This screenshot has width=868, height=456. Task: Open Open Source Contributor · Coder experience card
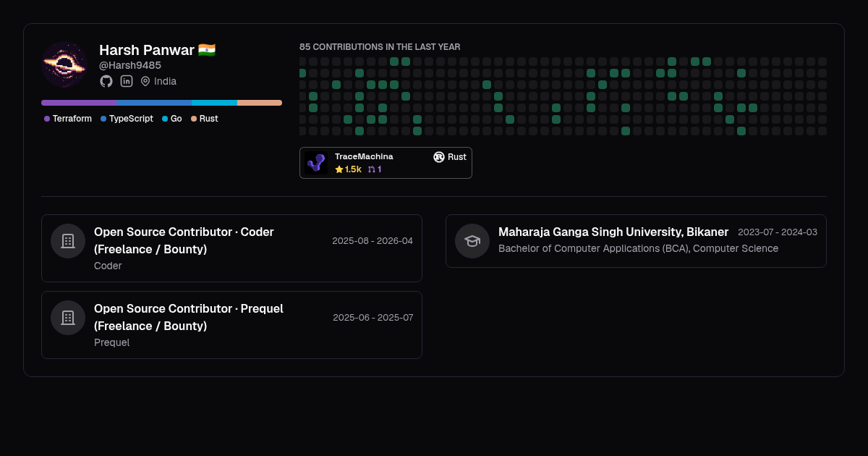(x=231, y=248)
